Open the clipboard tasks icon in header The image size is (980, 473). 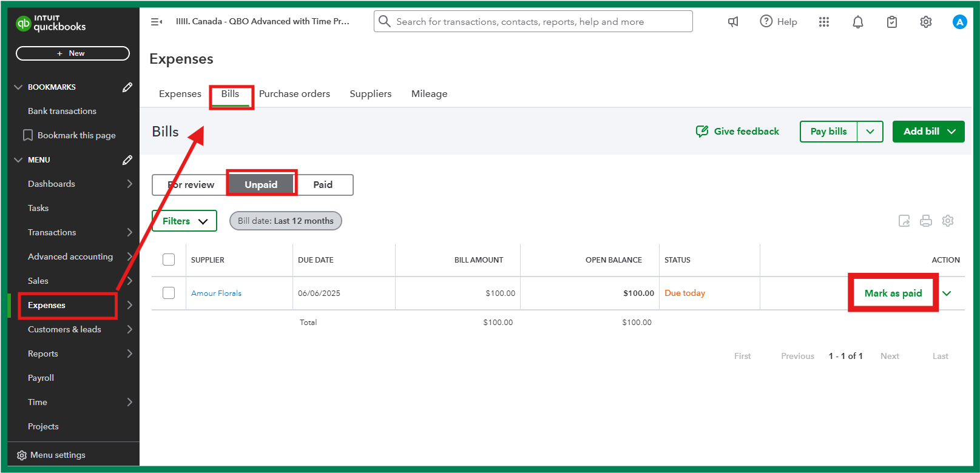coord(891,22)
